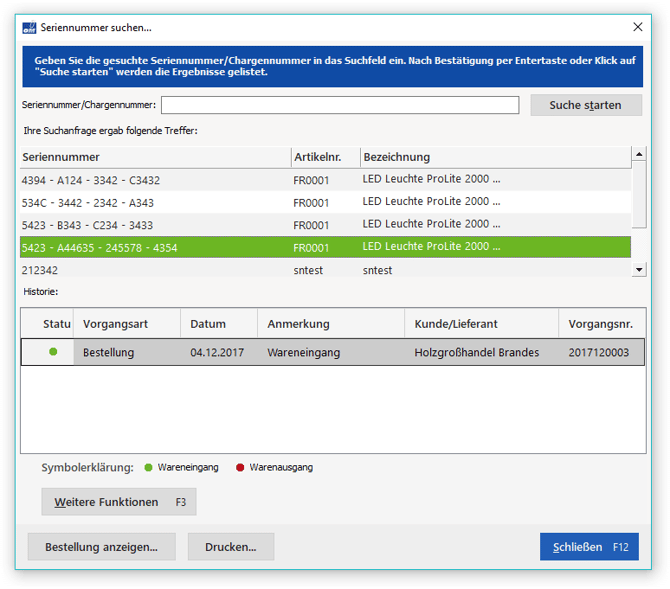Click Kunde/Lieferant column header

pyautogui.click(x=481, y=324)
